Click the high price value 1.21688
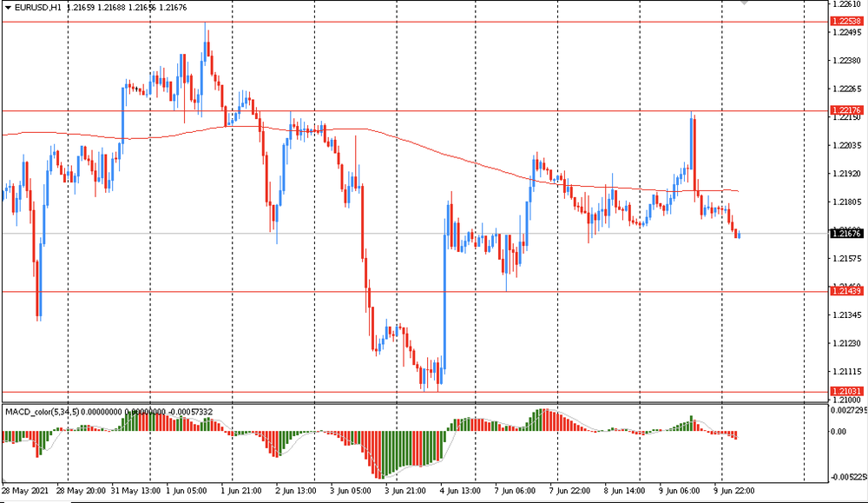 pos(111,8)
